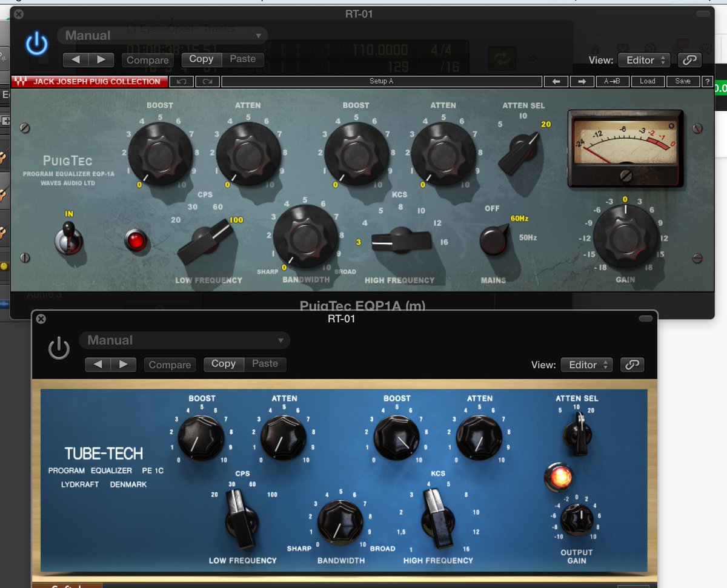
Task: Select 50Hz label on MAINS selector
Action: point(528,238)
